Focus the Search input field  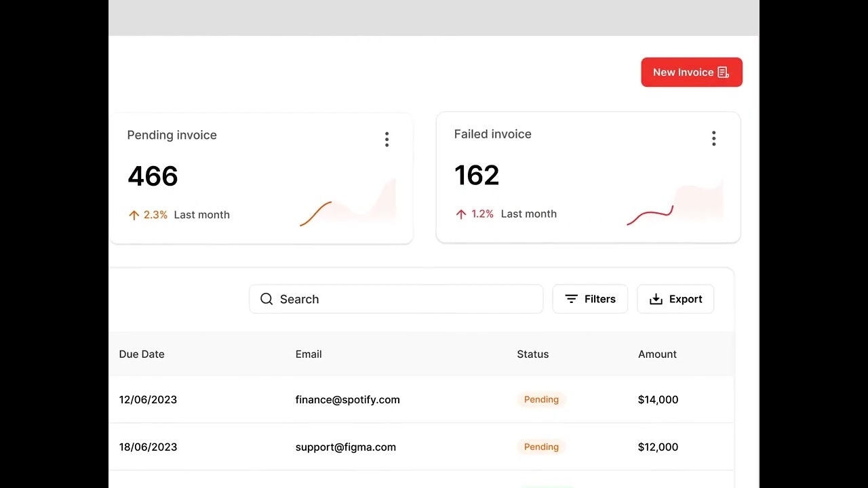click(x=407, y=299)
